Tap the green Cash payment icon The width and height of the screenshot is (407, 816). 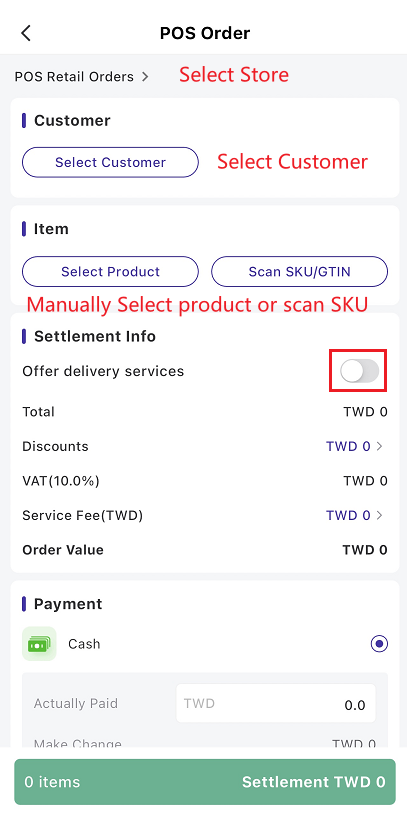pos(39,644)
